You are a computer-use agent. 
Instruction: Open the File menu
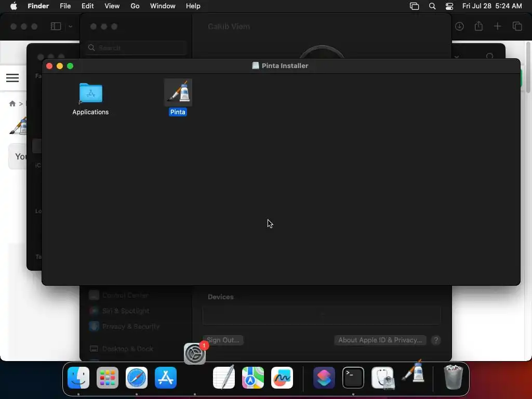65,6
